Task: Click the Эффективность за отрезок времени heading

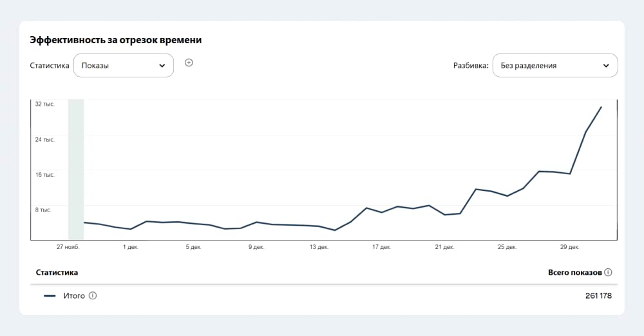Action: 116,40
